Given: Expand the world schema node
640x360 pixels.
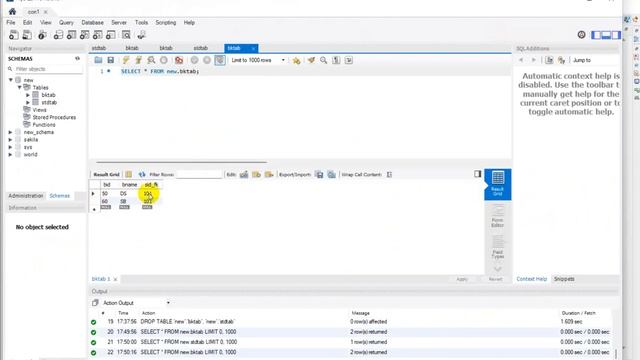Looking at the screenshot, I should pyautogui.click(x=10, y=154).
